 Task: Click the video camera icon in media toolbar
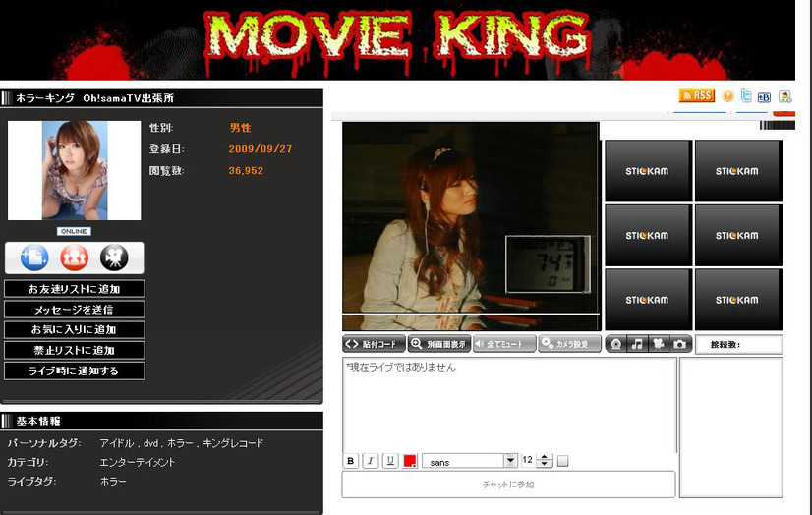(x=659, y=344)
